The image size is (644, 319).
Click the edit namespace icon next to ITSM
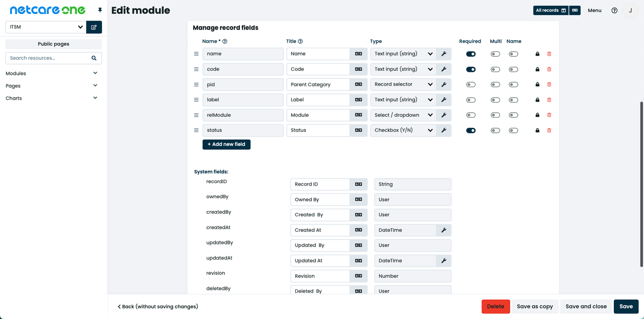[x=94, y=27]
